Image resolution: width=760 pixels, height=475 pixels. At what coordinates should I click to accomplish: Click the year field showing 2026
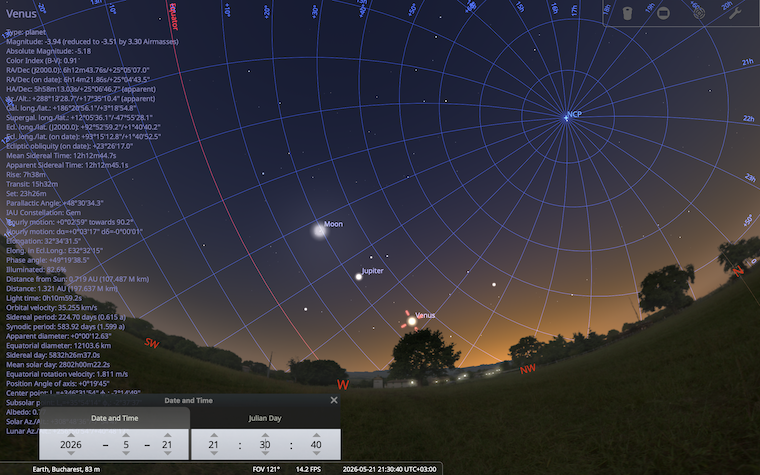(71, 444)
